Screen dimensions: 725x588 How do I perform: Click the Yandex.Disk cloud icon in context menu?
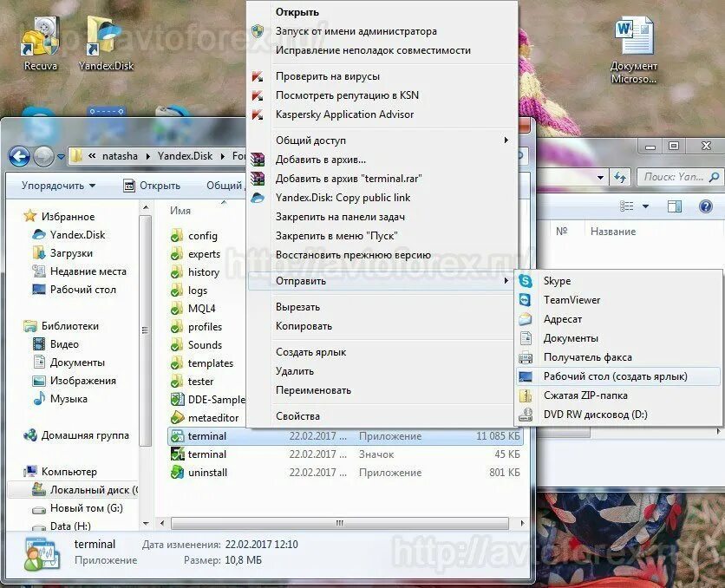click(258, 198)
